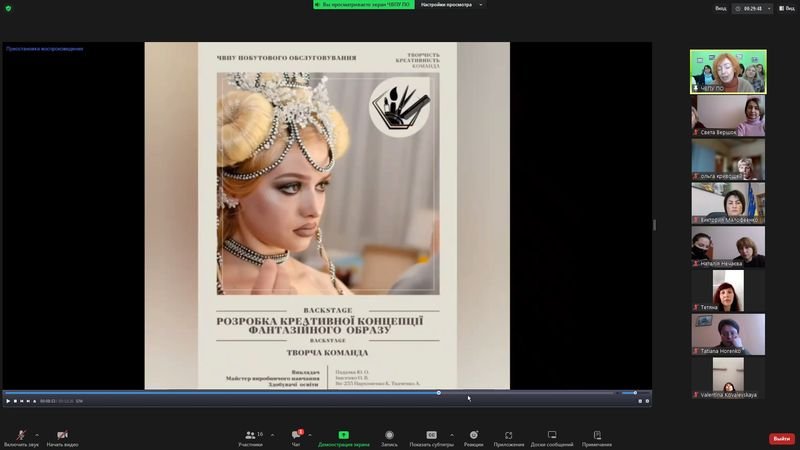
Task: Click green Демонстрация экрана share button
Action: pyautogui.click(x=343, y=436)
